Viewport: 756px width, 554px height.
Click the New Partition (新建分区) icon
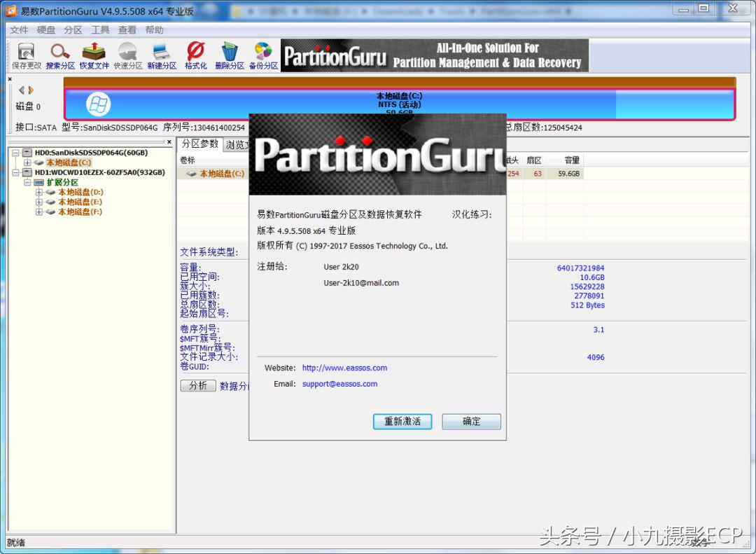162,56
